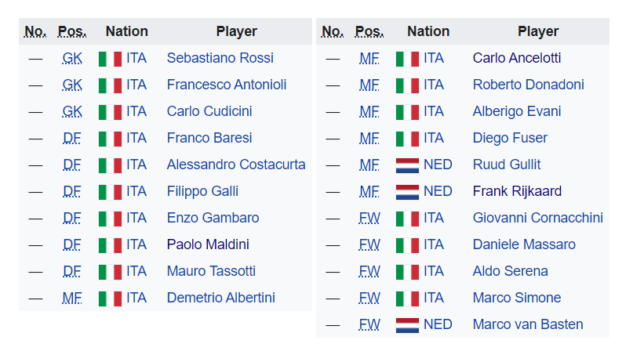Click the Italy flag beside Sebastiano Rossi

[110, 58]
